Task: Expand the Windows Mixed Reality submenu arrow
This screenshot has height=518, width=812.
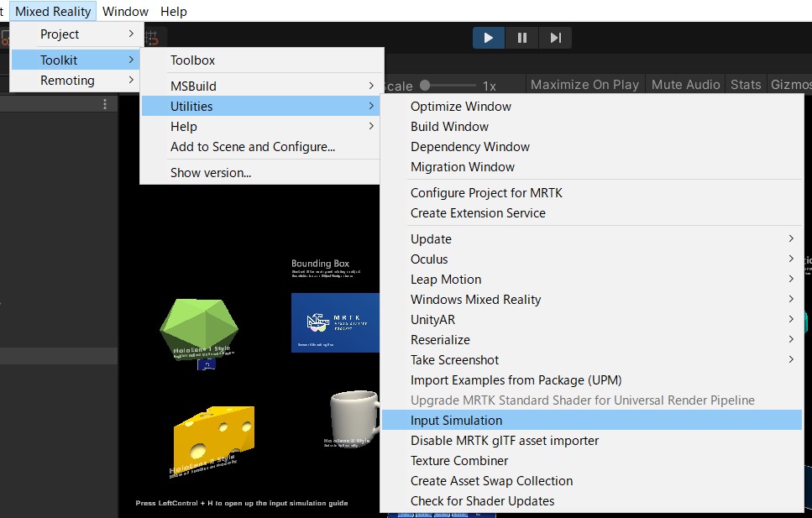Action: coord(791,299)
